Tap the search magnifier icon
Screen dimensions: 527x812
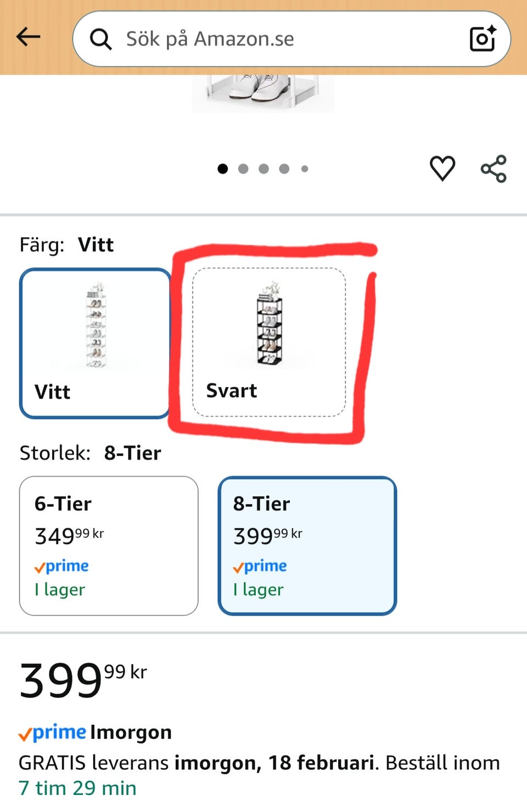click(101, 39)
